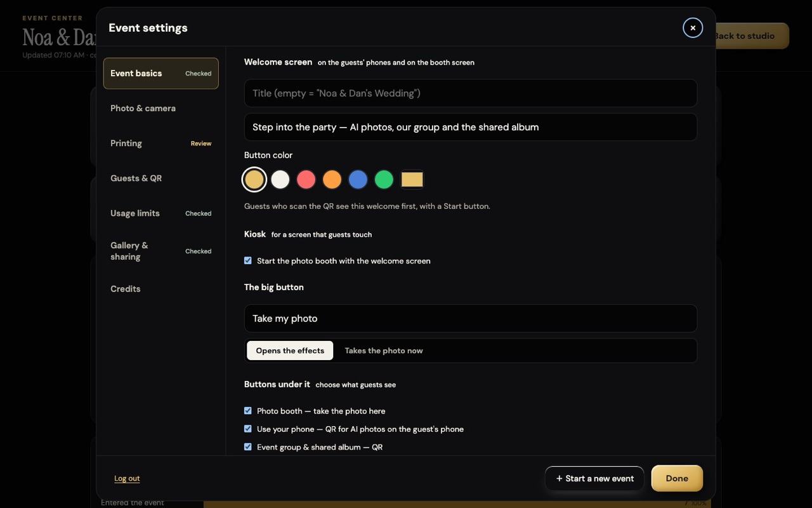Select the orange button color swatch

coord(332,180)
